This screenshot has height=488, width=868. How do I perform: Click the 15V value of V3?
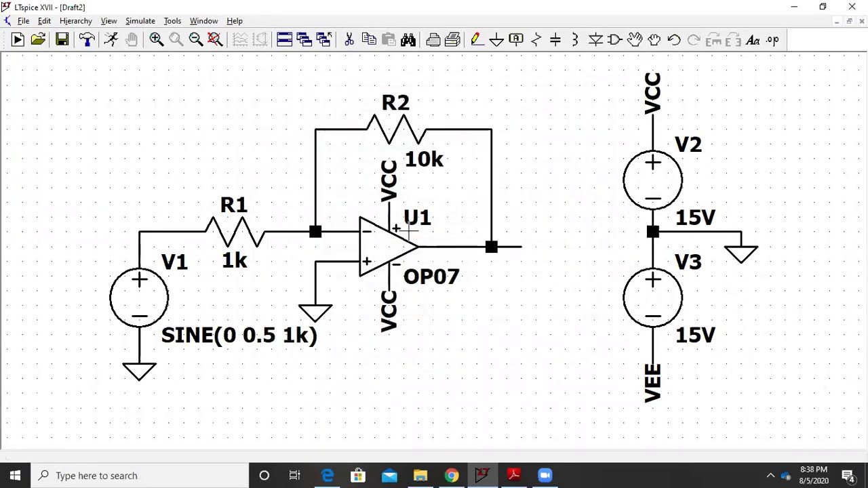coord(695,335)
